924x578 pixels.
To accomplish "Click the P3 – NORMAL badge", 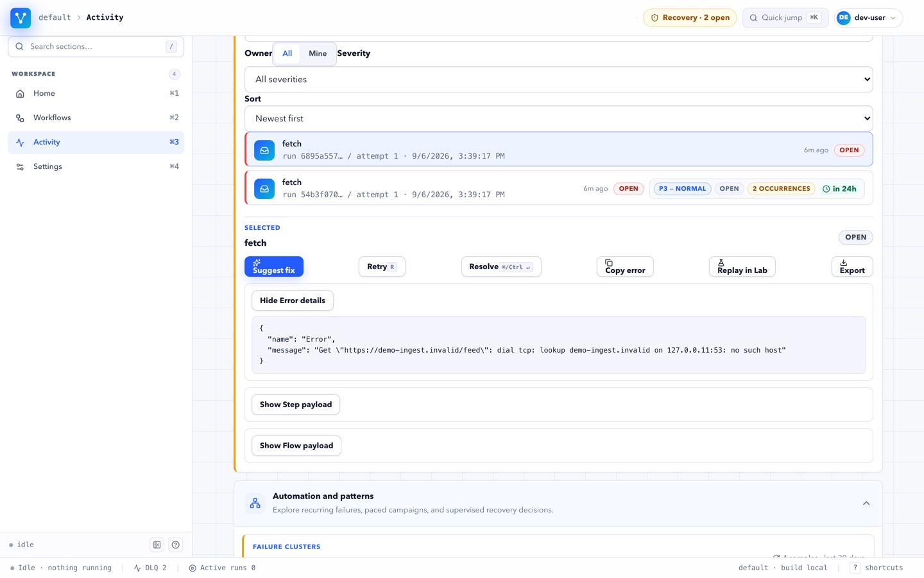I will 682,189.
